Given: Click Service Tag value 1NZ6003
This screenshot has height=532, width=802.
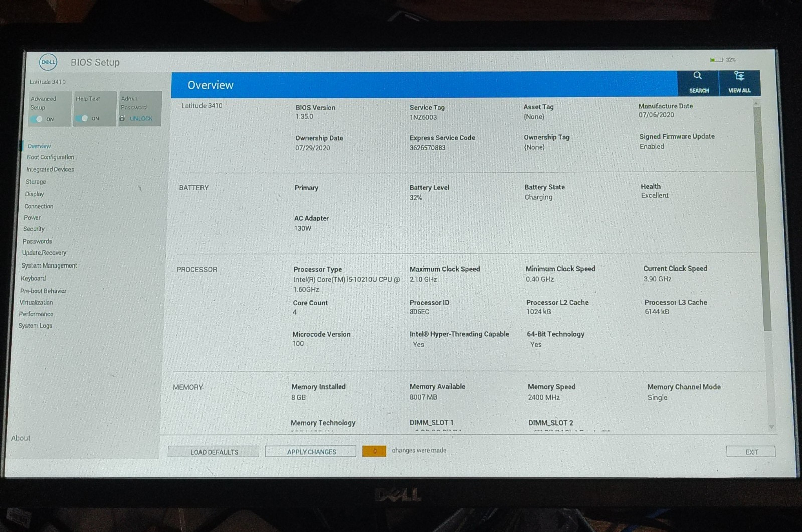Looking at the screenshot, I should tap(423, 117).
